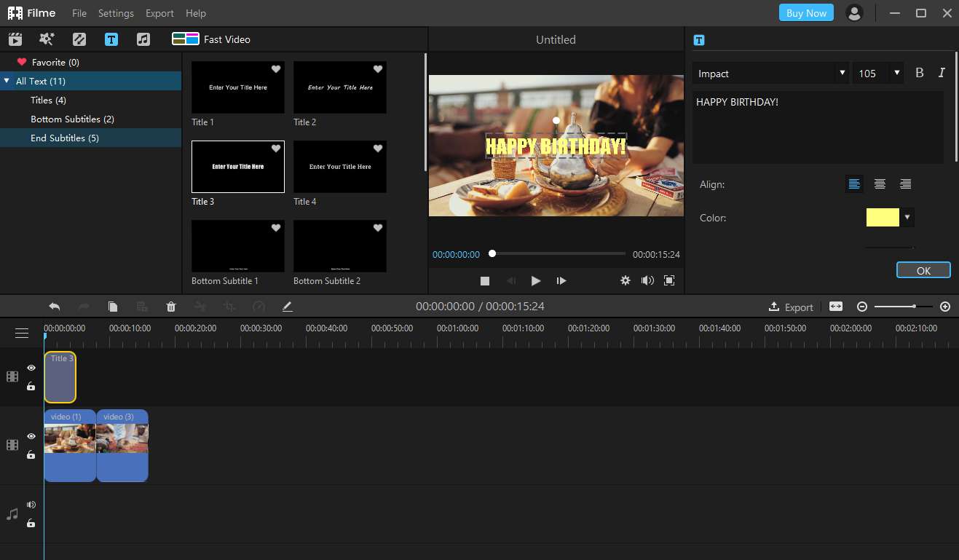Select the Effects panel icon

tap(47, 39)
